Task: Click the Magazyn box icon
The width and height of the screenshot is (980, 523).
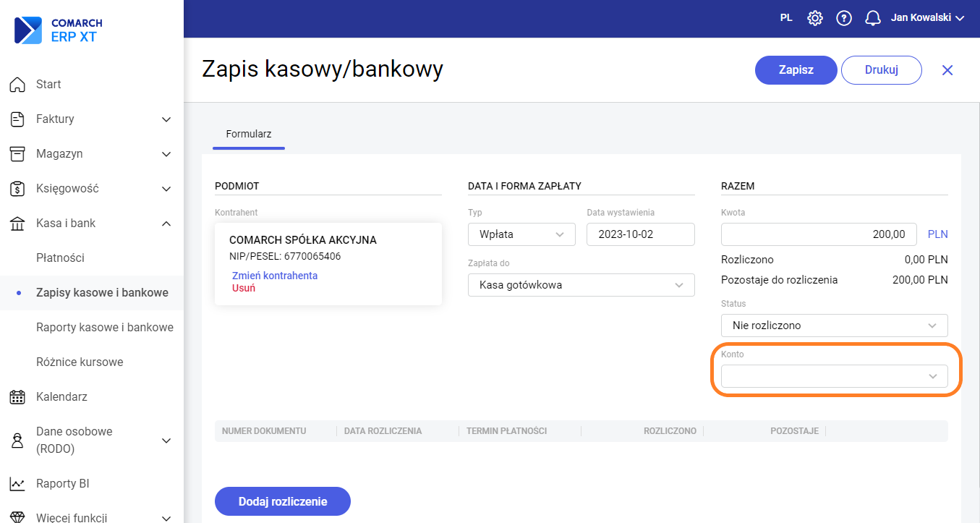Action: click(17, 154)
